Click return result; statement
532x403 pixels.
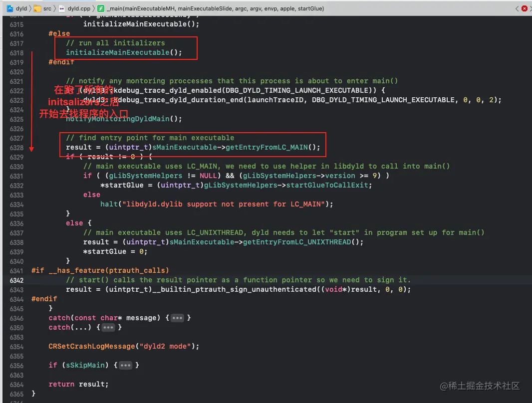tap(78, 384)
